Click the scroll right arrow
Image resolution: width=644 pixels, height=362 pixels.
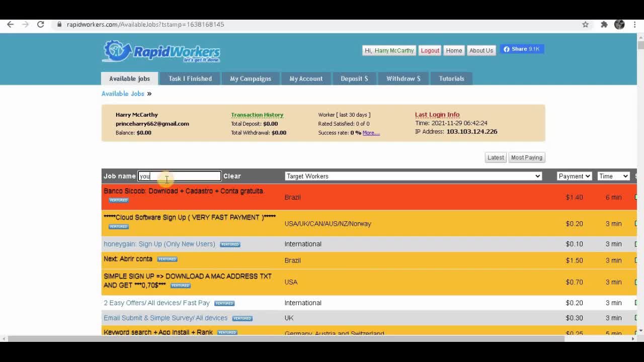tap(633, 339)
